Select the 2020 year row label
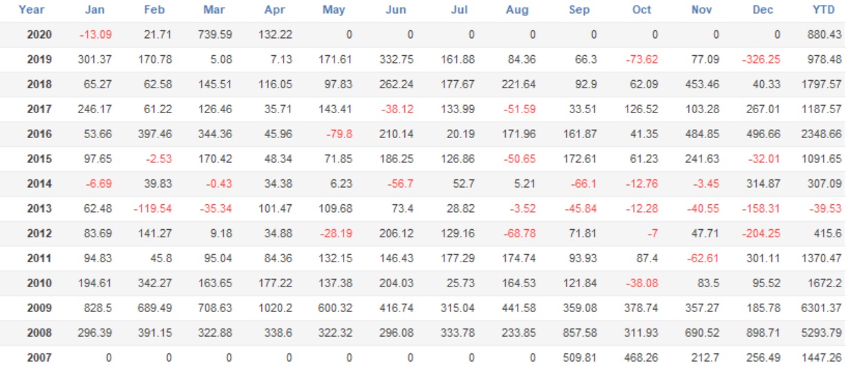 tap(39, 35)
